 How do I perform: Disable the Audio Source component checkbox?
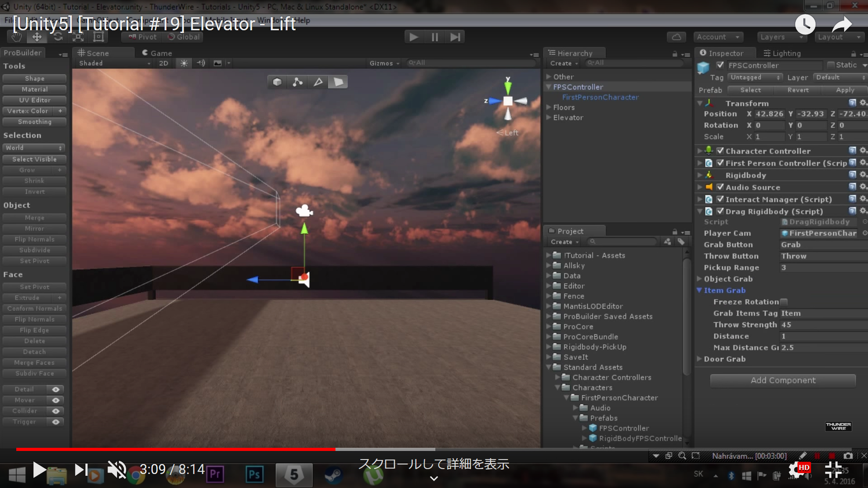[x=721, y=187]
